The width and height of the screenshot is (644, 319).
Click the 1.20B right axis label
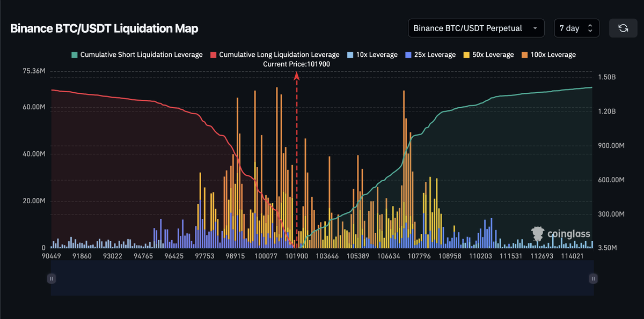point(606,112)
